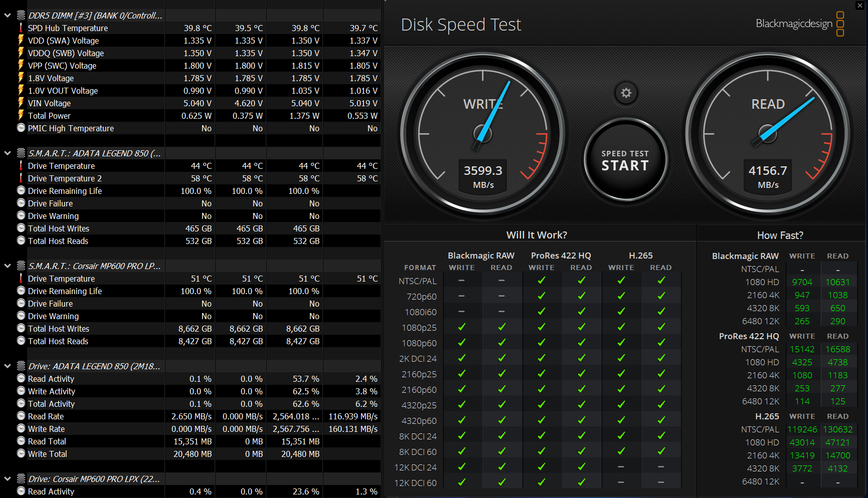Viewport: 868px width, 498px height.
Task: Click the 8K DCI 24 format row label
Action: (x=418, y=436)
